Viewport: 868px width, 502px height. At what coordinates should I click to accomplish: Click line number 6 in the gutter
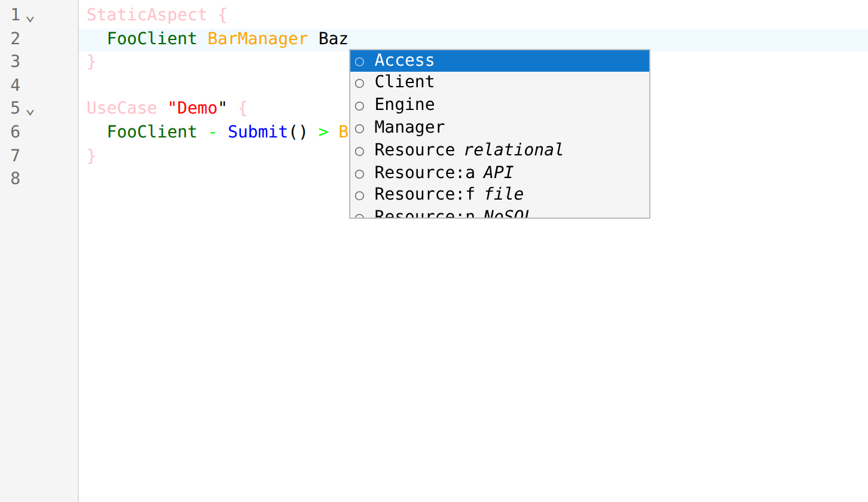point(16,131)
